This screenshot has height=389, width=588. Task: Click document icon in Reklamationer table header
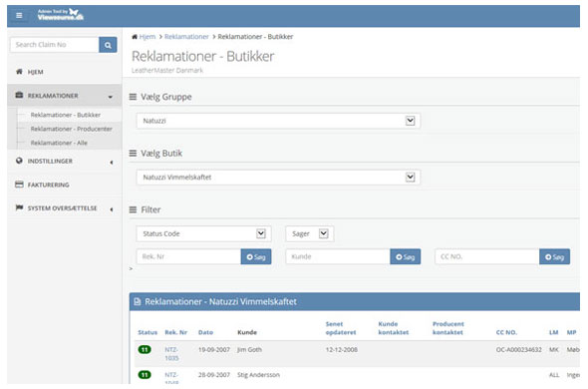[x=138, y=301]
